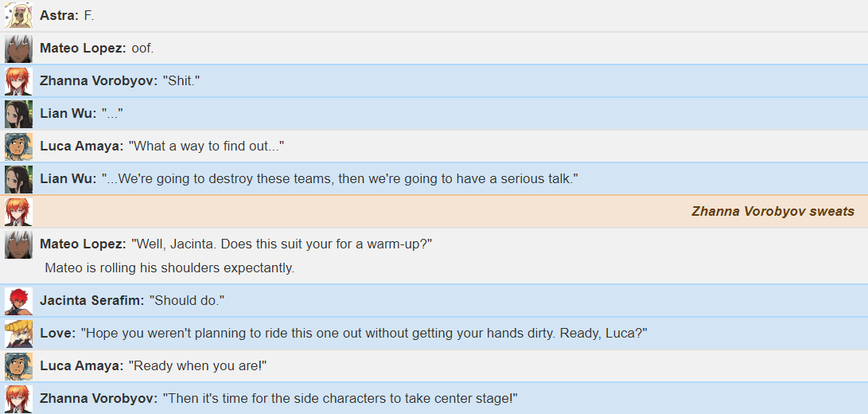Screen dimensions: 868x414
Task: Click Zhanna's "side characters take center stage" message
Action: pos(340,399)
